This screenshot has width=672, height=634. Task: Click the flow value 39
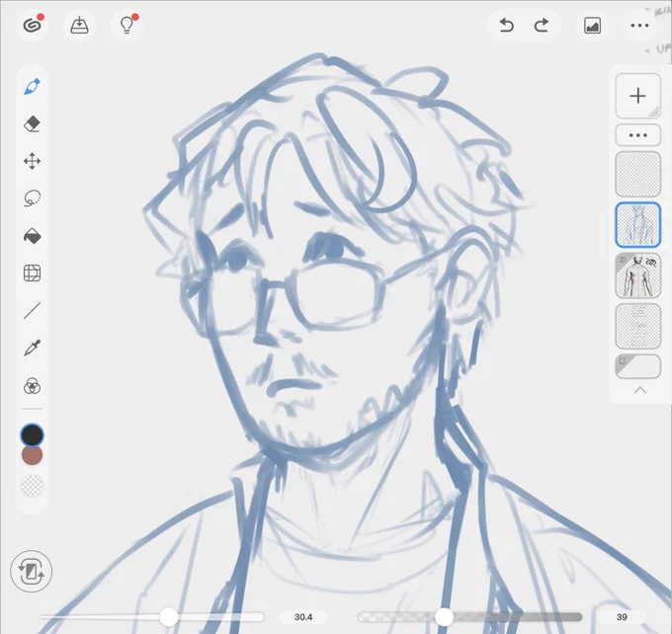[622, 617]
